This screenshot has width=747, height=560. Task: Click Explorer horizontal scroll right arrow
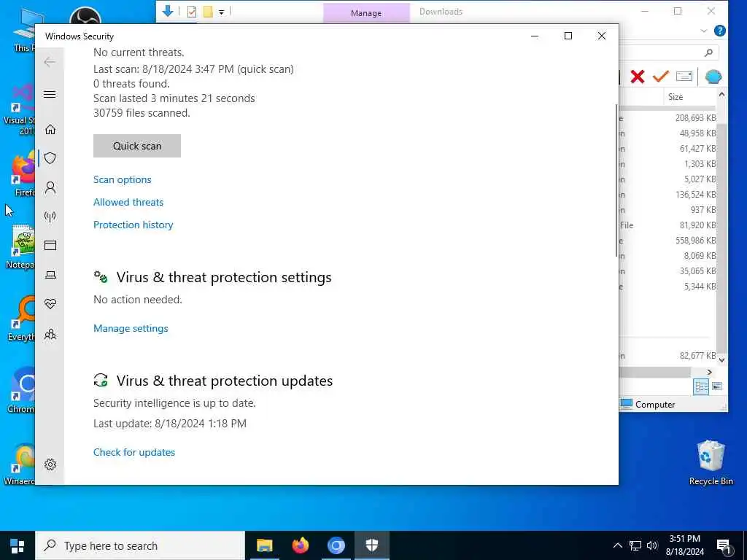pyautogui.click(x=709, y=372)
